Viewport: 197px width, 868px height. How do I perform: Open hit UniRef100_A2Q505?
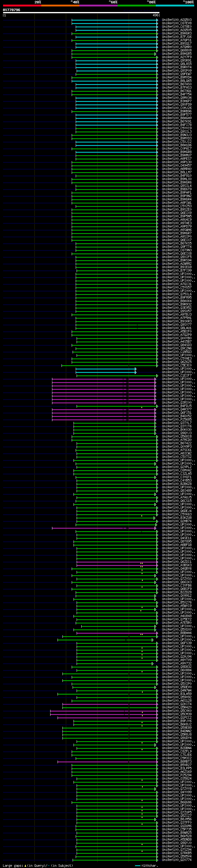[177, 30]
